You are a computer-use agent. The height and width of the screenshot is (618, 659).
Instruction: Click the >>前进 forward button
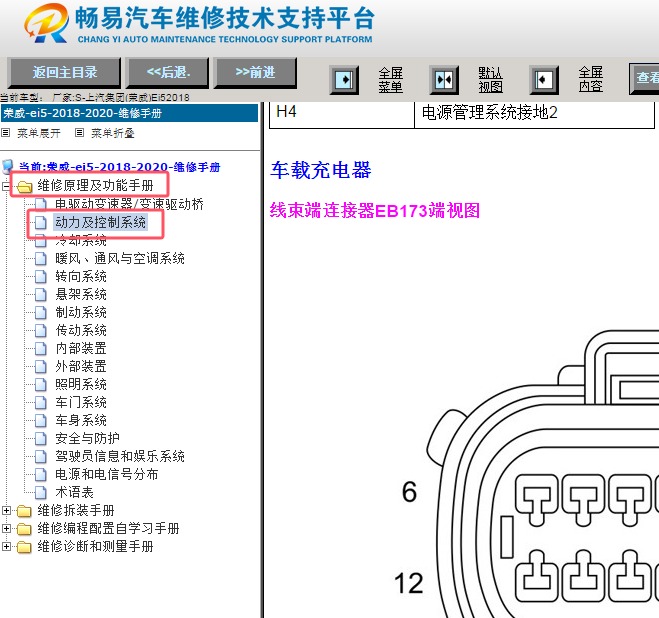256,73
